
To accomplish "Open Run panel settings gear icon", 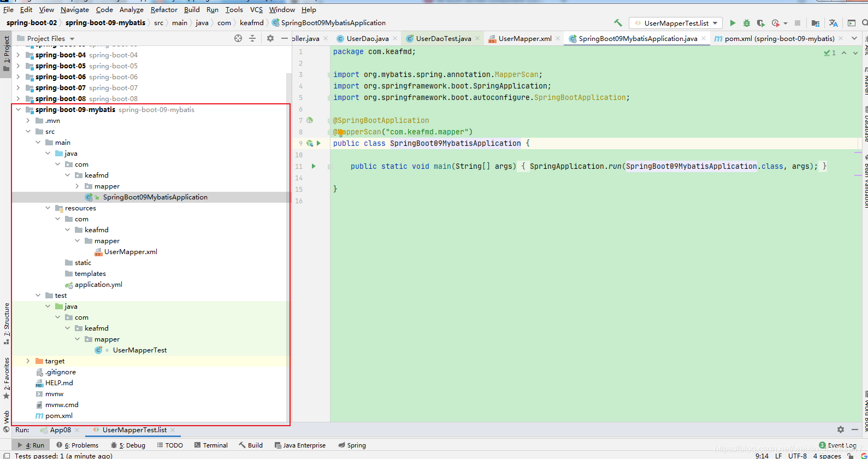I will [x=841, y=429].
